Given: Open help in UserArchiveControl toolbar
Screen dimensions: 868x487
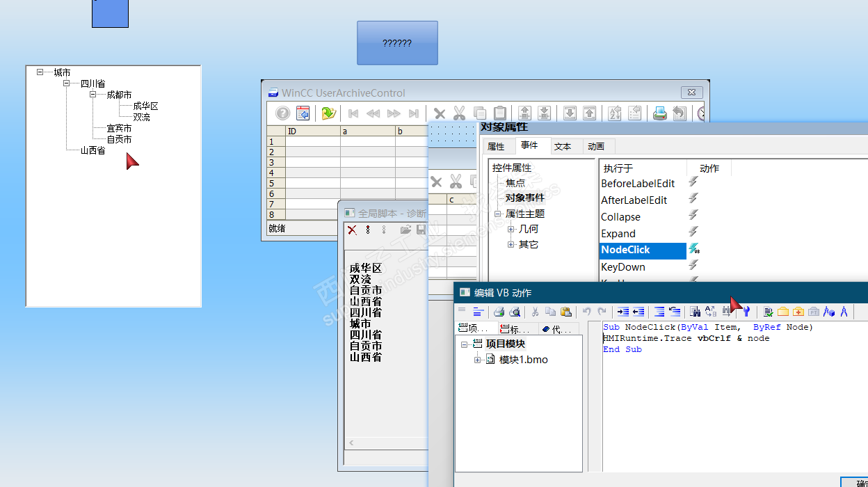Looking at the screenshot, I should 282,113.
